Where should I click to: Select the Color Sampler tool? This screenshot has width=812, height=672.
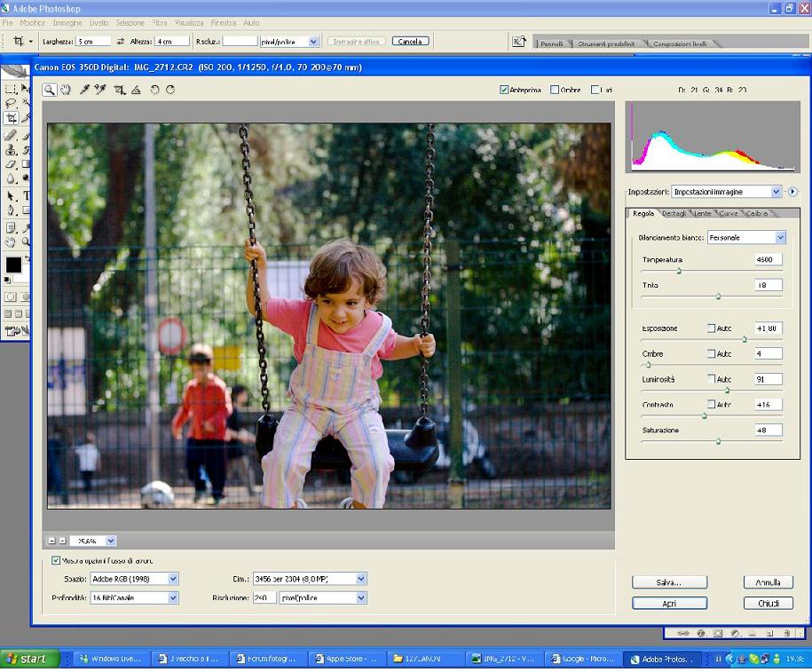coord(100,90)
